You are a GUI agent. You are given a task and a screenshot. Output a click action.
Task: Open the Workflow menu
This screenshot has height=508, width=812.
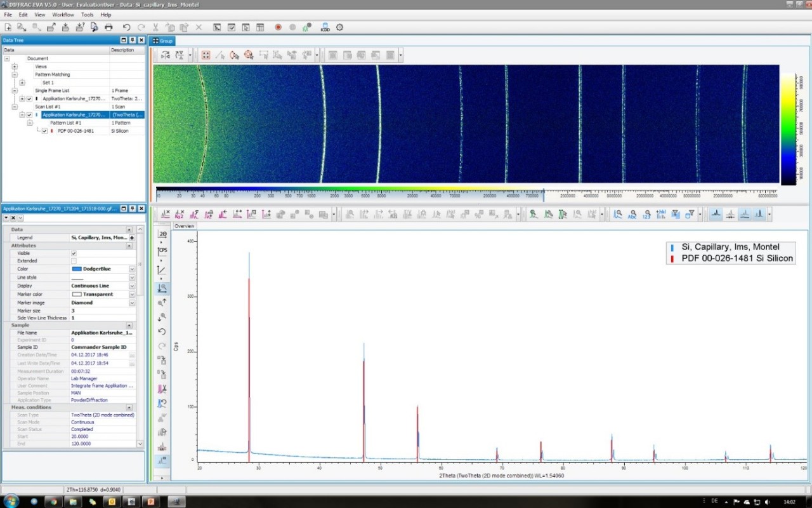[x=63, y=14]
